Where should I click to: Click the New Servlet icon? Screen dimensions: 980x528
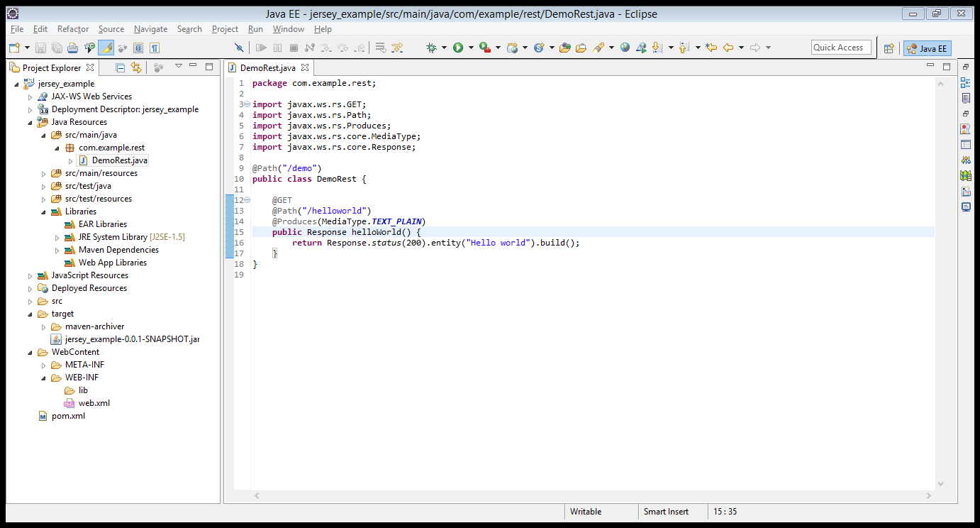(x=539, y=48)
